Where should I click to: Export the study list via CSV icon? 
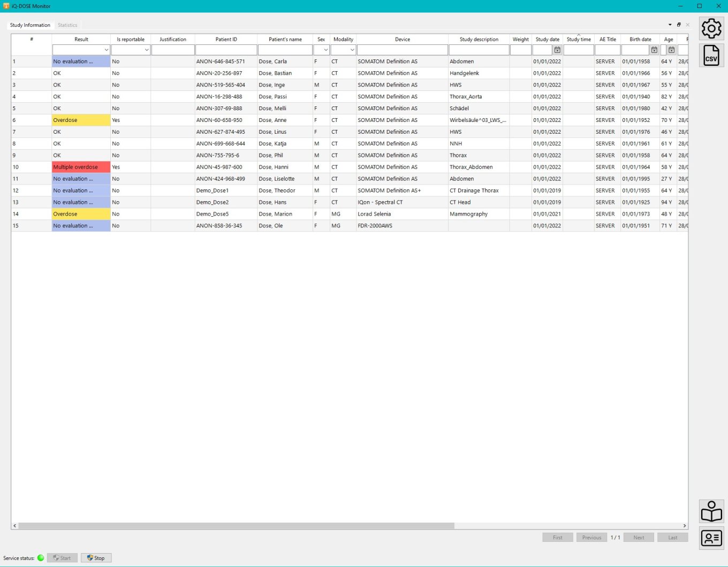711,56
